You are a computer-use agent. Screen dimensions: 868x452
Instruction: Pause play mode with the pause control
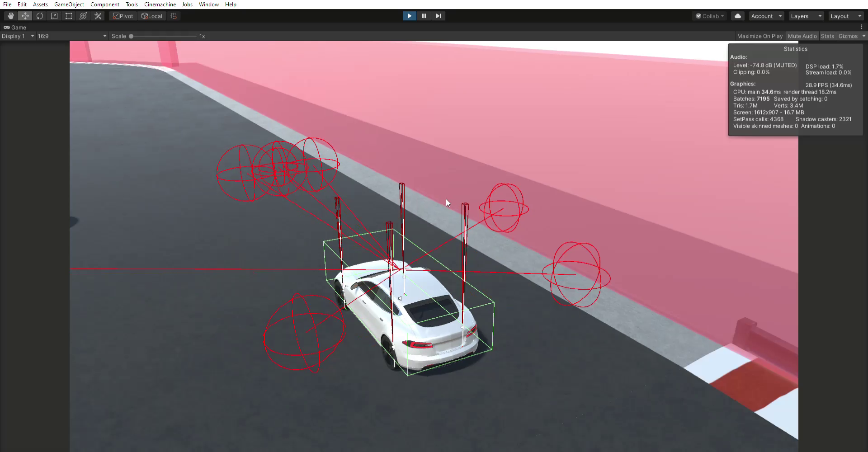point(424,16)
